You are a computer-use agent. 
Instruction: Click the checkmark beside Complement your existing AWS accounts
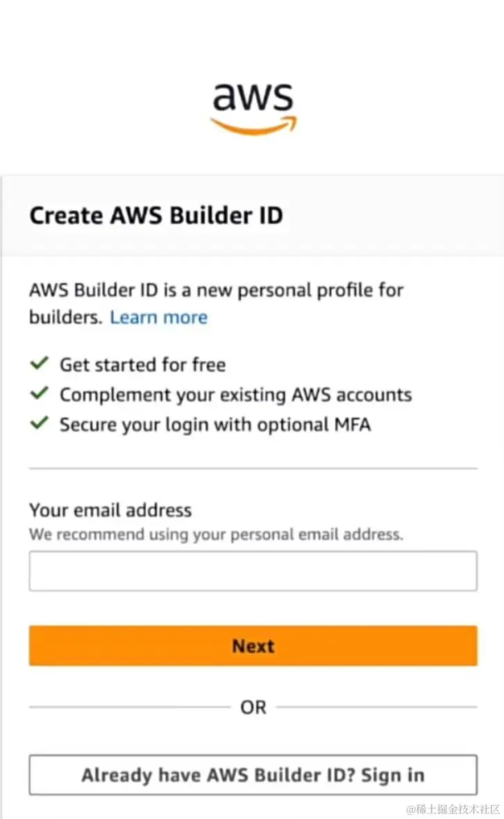[39, 393]
